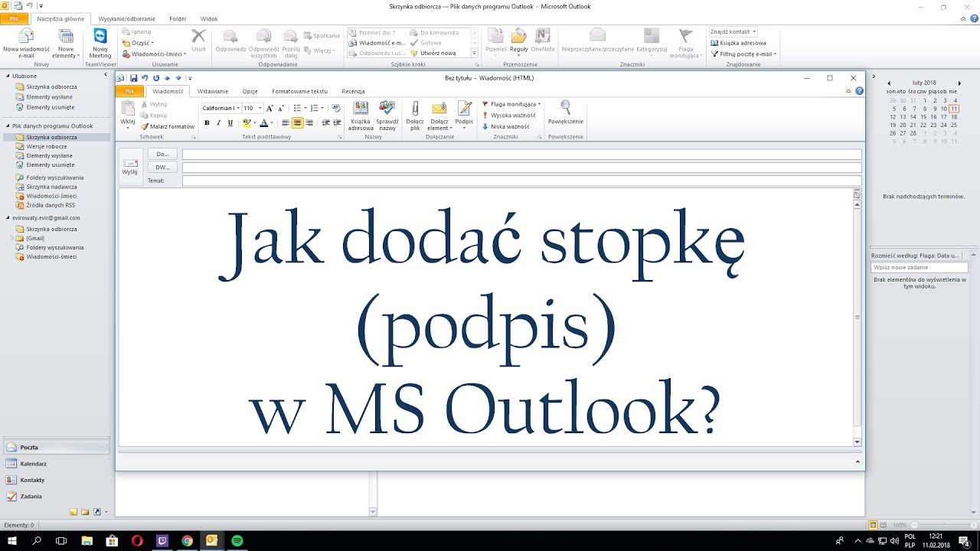
Task: Click the Wklej paste icon in message window
Action: click(128, 108)
